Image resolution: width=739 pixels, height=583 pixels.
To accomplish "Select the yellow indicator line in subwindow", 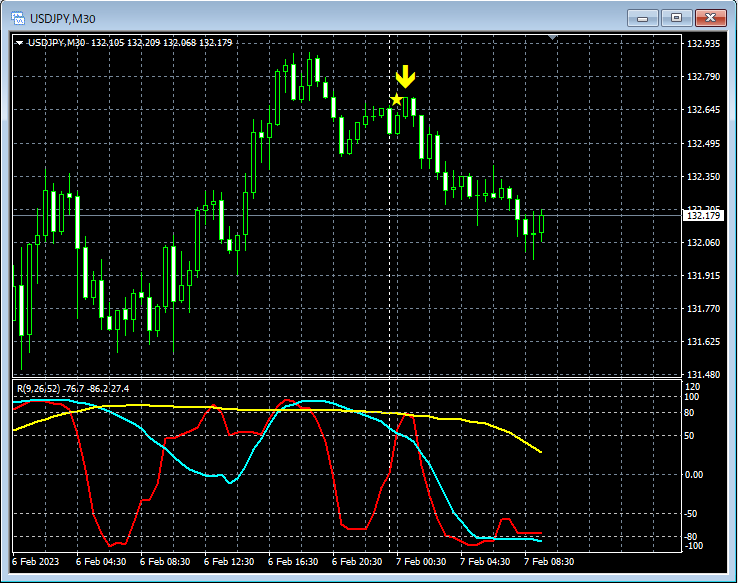I will tap(330, 410).
